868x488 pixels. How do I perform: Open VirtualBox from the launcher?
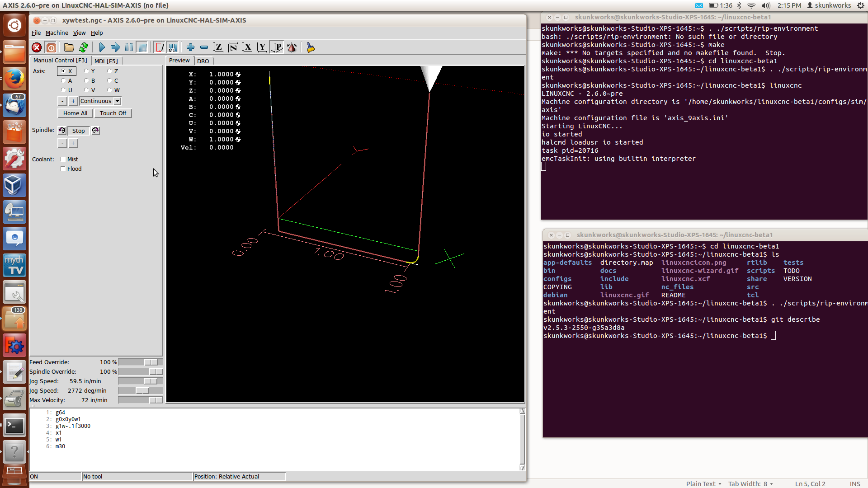[x=14, y=186]
